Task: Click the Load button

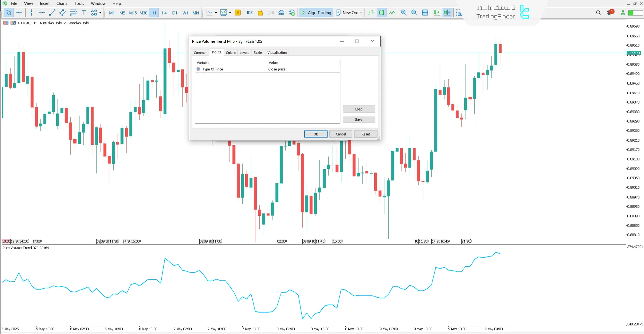Action: click(359, 109)
